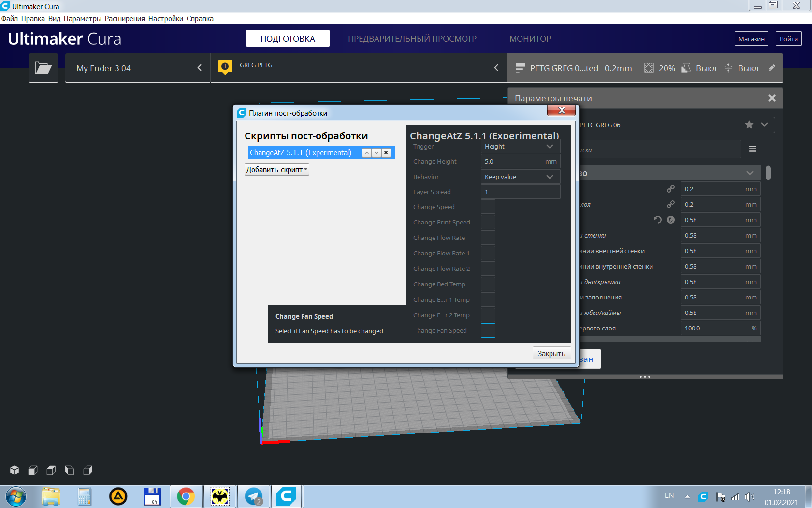Enable the Change Print Speed checkbox
Screen dimensions: 812x508
tap(488, 223)
